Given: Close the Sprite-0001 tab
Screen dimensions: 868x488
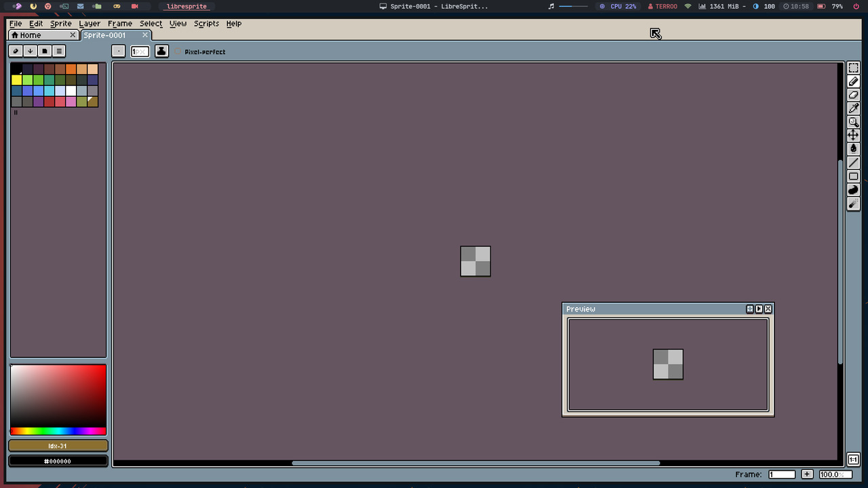Looking at the screenshot, I should pos(145,35).
